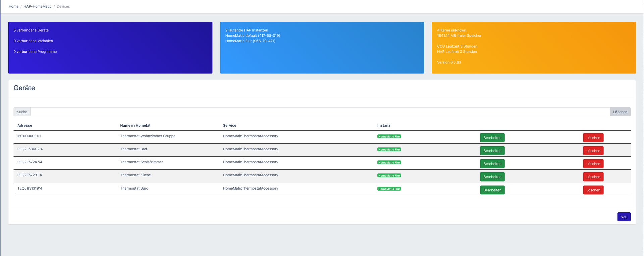Delete the Thermostat Wohnzimmer Gruppe device

[x=593, y=138]
